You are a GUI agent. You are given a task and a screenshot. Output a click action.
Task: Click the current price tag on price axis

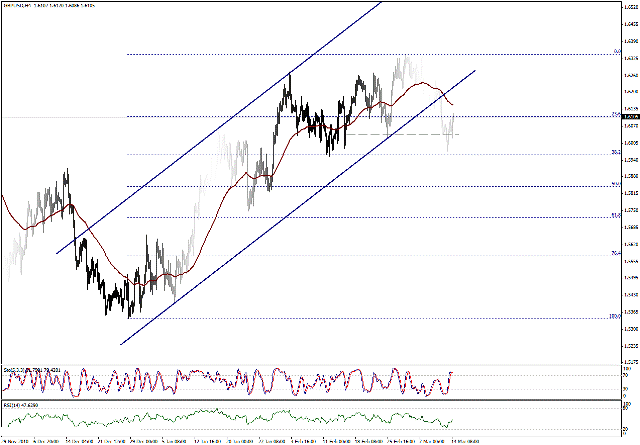pos(627,116)
